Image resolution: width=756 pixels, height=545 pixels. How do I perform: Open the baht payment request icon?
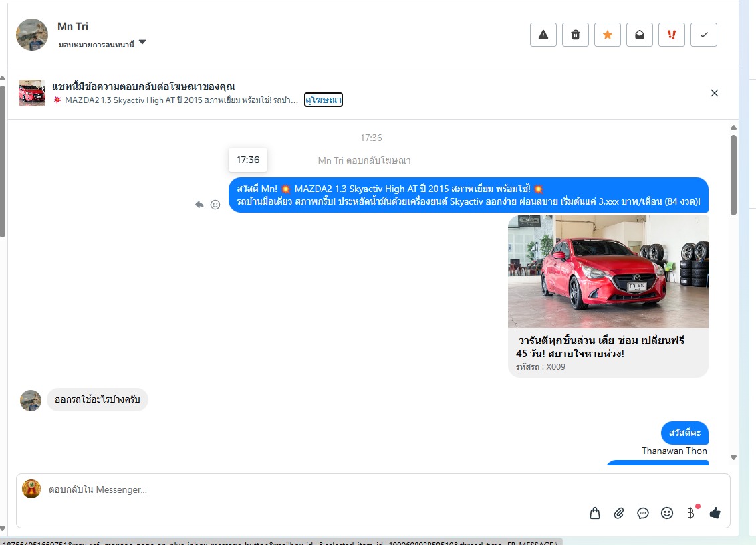(690, 513)
